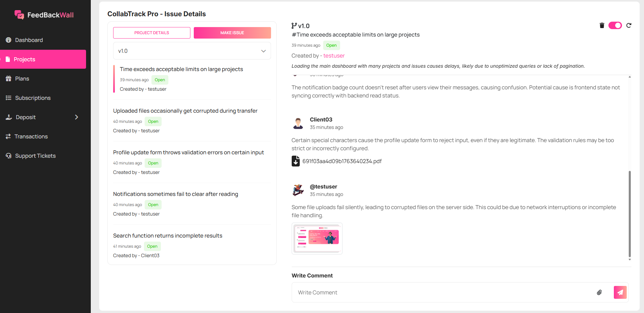Click the comments panel scrollbar
This screenshot has height=313, width=644.
point(629,213)
